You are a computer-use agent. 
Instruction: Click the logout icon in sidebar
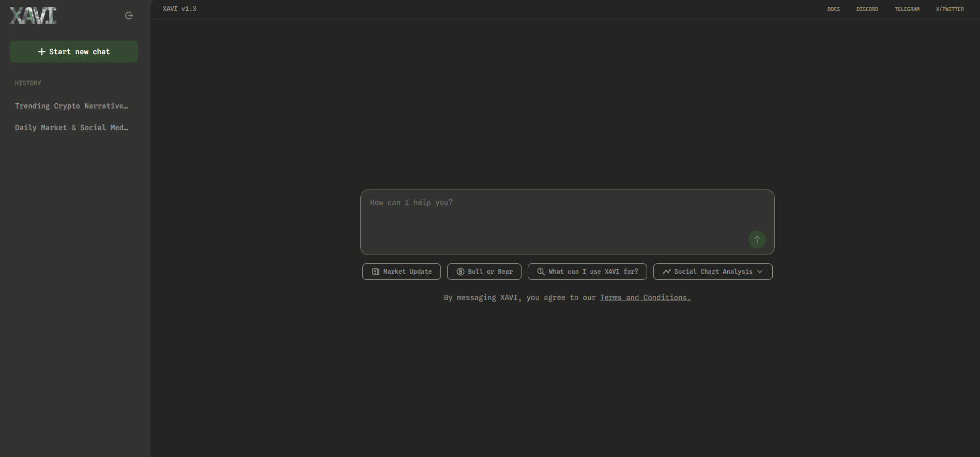(x=129, y=15)
